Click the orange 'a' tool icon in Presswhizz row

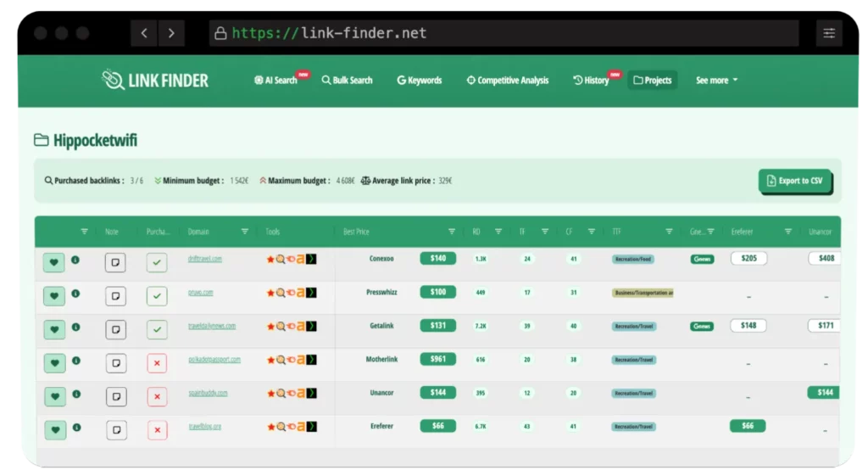[301, 293]
